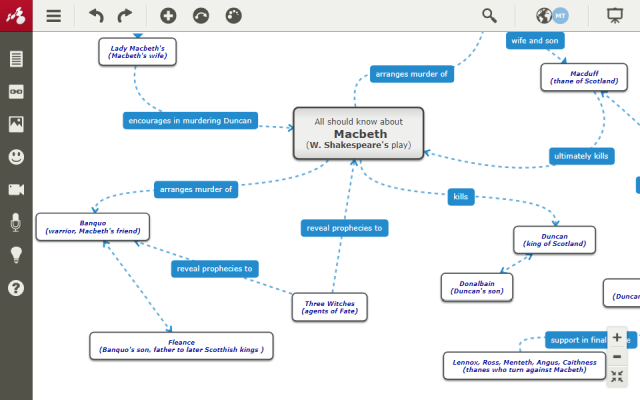Click 'encourages in murdering Duncan' label
The image size is (640, 400).
click(190, 121)
